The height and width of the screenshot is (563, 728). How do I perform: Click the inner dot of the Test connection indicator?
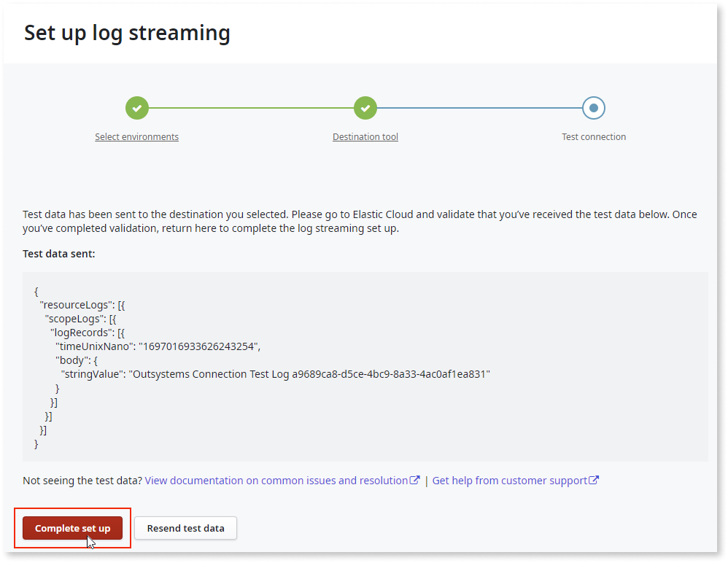pyautogui.click(x=594, y=107)
